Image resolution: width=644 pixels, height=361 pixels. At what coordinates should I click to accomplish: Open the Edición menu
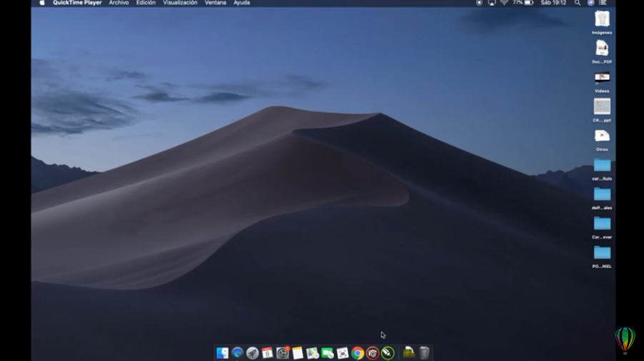146,3
